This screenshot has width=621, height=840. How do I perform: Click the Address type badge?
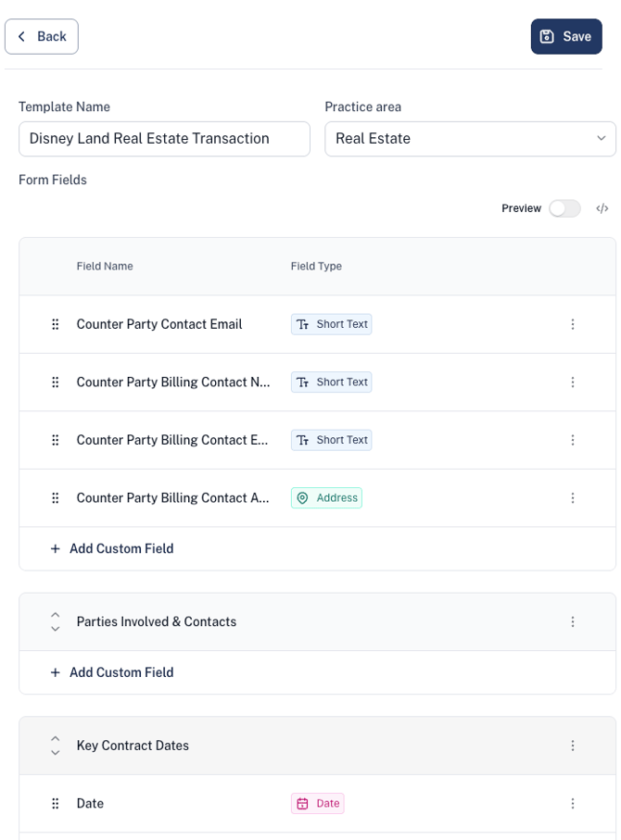coord(326,498)
